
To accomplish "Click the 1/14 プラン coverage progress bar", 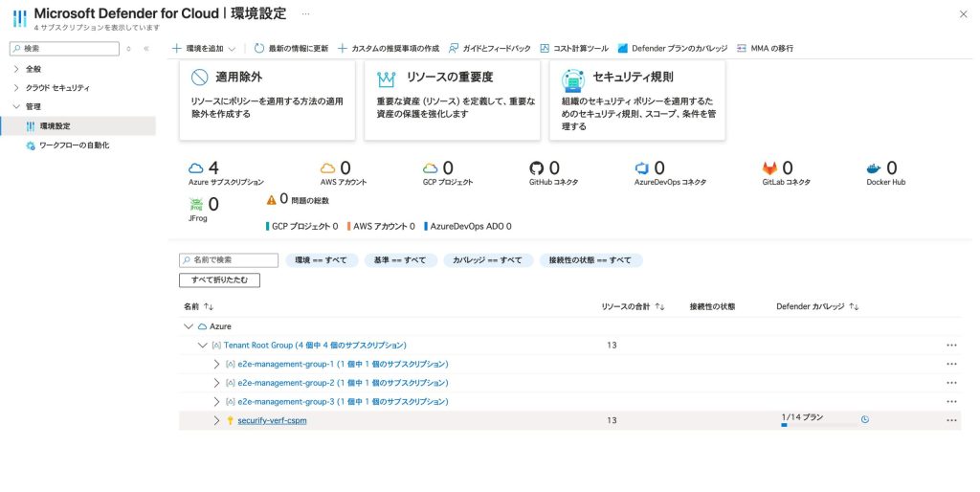I will pyautogui.click(x=818, y=425).
